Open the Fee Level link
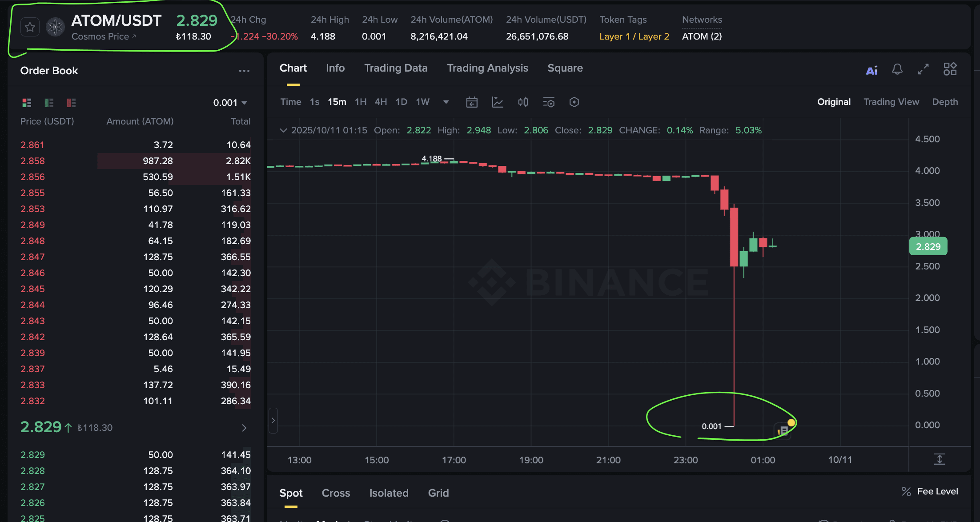 937,491
